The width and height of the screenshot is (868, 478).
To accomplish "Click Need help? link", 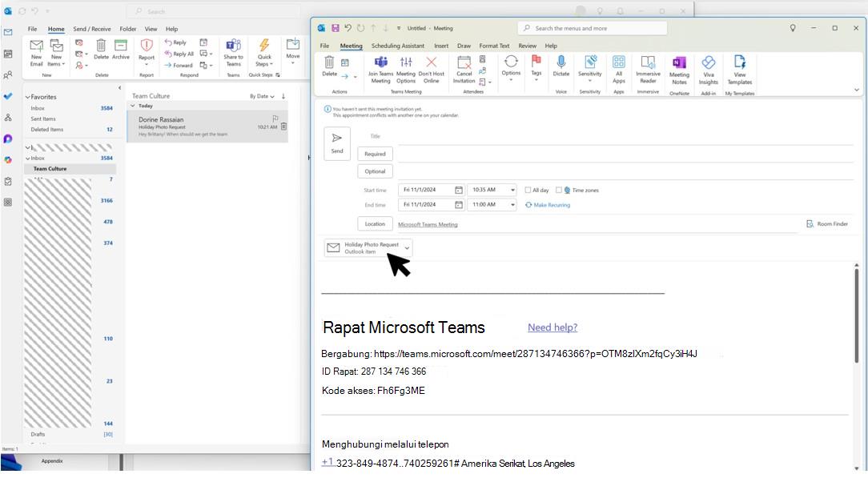I will pos(553,327).
